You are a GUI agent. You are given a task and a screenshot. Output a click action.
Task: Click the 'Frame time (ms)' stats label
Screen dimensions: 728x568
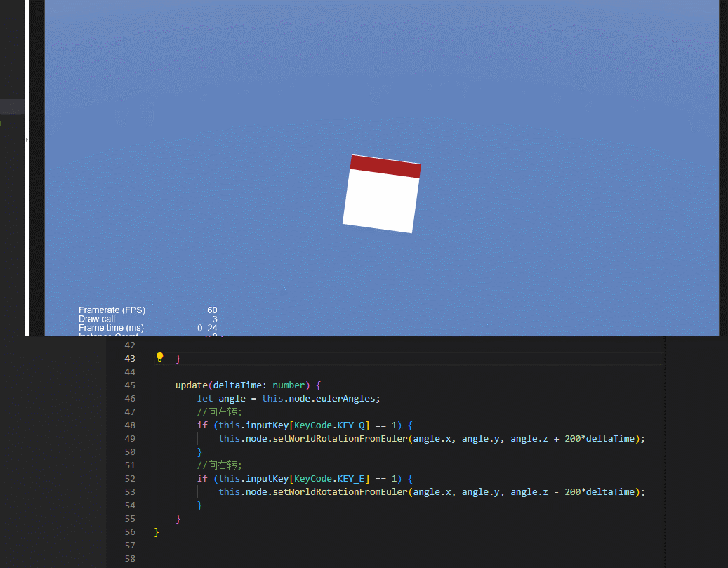point(111,327)
